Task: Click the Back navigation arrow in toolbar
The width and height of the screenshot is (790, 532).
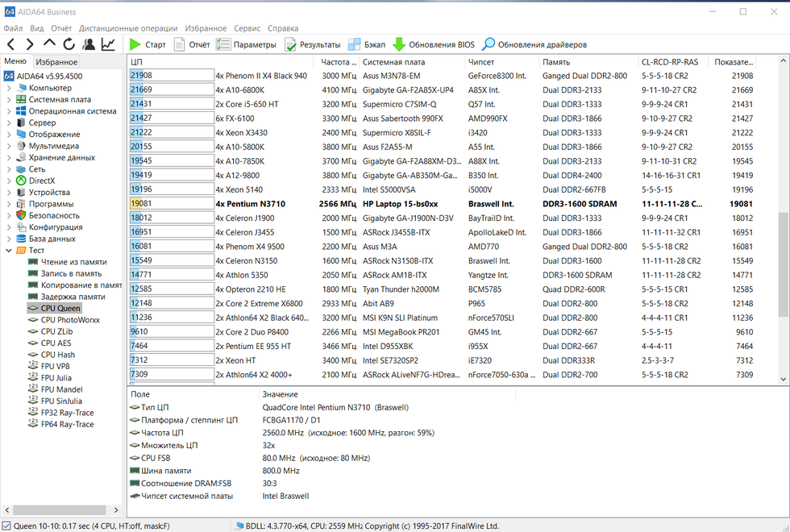Action: 11,44
